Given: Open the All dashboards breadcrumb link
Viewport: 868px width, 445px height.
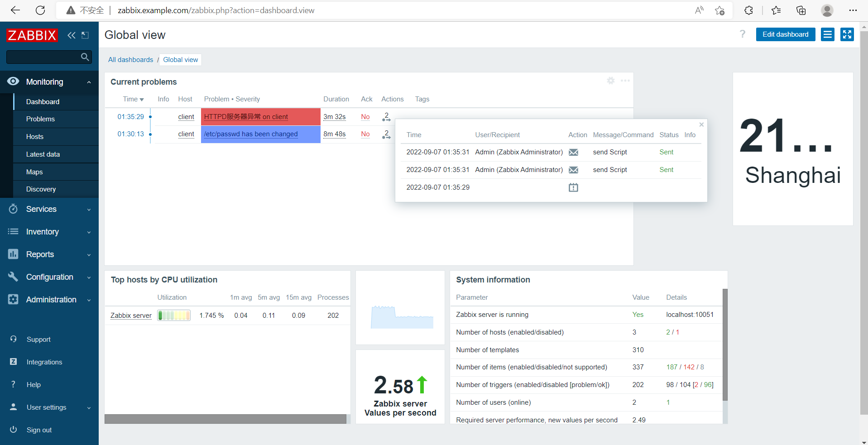Looking at the screenshot, I should tap(131, 60).
